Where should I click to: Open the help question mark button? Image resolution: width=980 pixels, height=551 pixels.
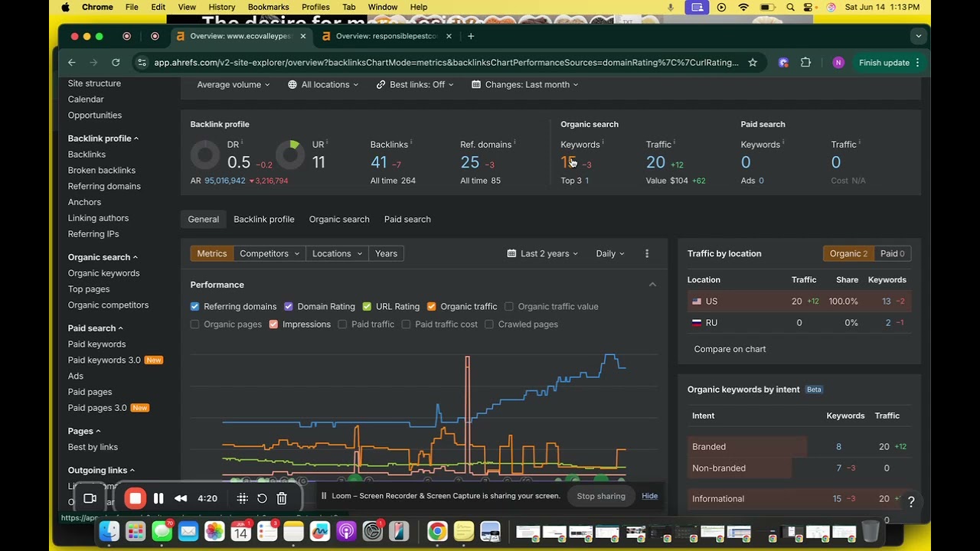coord(911,502)
